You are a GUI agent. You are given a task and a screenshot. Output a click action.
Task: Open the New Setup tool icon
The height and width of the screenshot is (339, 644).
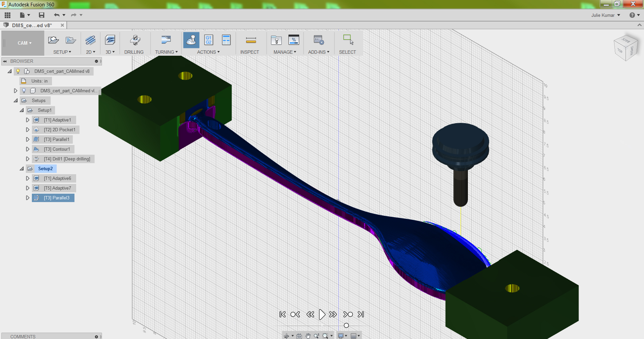click(x=53, y=40)
